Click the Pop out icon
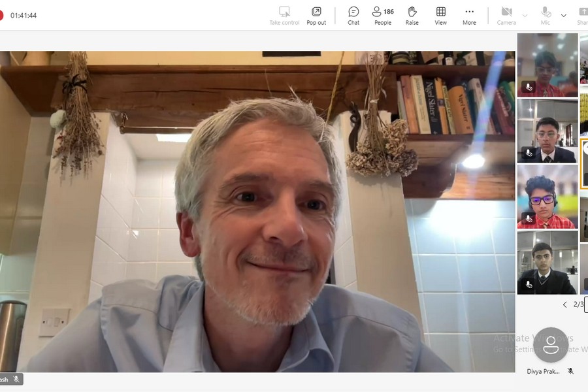588x392 pixels. tap(316, 15)
